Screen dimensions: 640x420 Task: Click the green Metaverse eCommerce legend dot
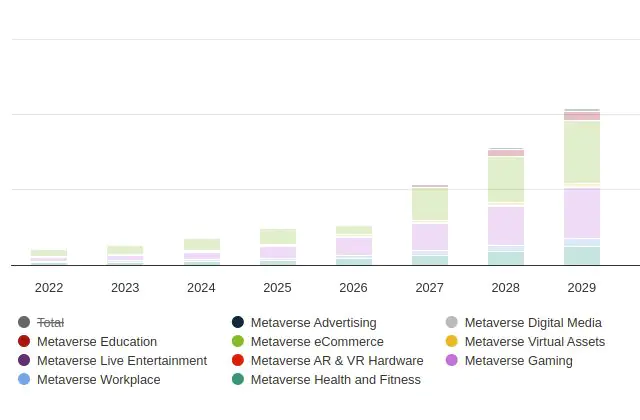point(238,342)
